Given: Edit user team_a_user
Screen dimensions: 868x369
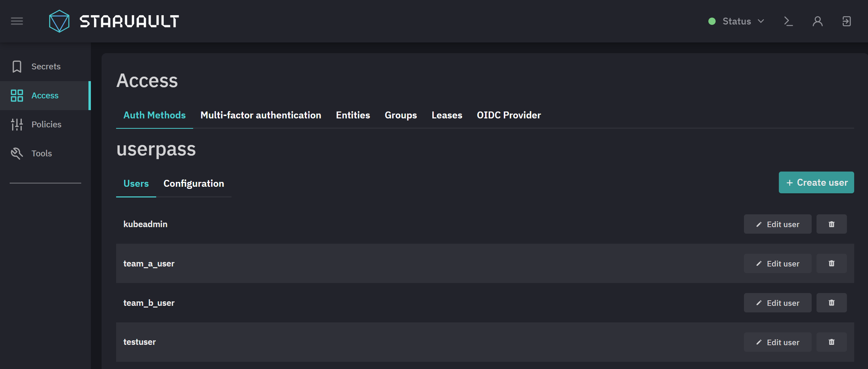Looking at the screenshot, I should point(777,264).
